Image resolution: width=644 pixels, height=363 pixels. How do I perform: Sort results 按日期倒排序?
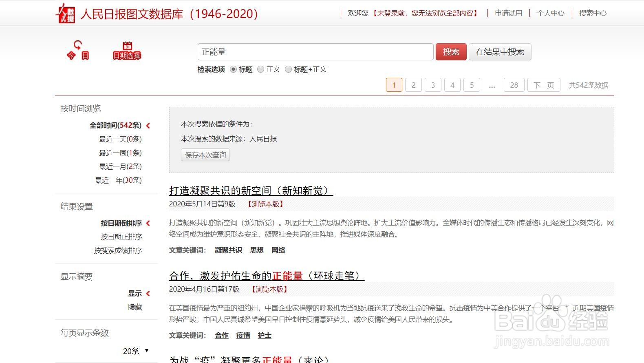pos(121,223)
